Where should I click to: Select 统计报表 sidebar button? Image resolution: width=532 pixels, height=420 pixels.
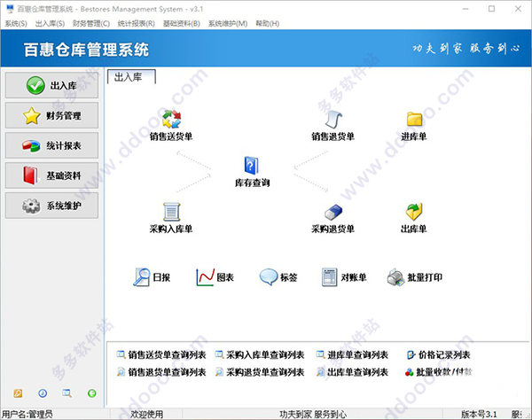coord(52,146)
